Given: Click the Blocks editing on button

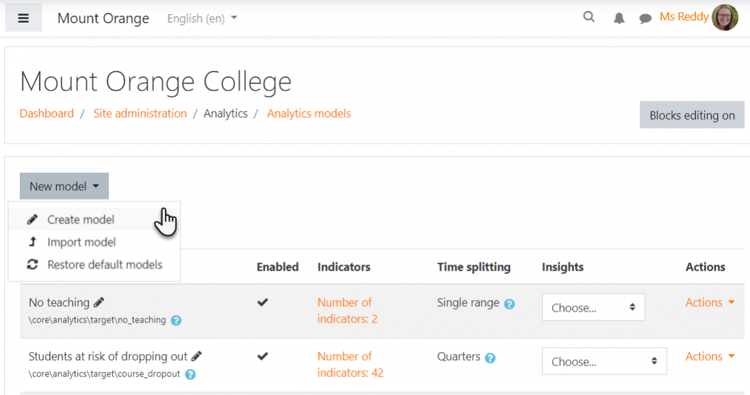Looking at the screenshot, I should pos(692,115).
